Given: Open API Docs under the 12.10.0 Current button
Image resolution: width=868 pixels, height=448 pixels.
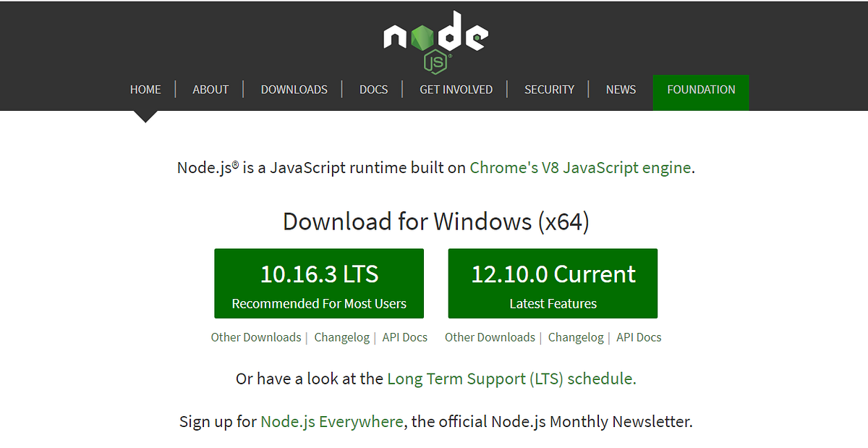Looking at the screenshot, I should pos(639,337).
